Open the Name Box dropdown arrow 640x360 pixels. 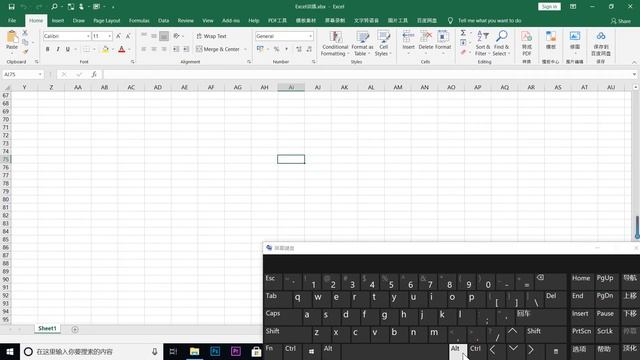click(40, 74)
